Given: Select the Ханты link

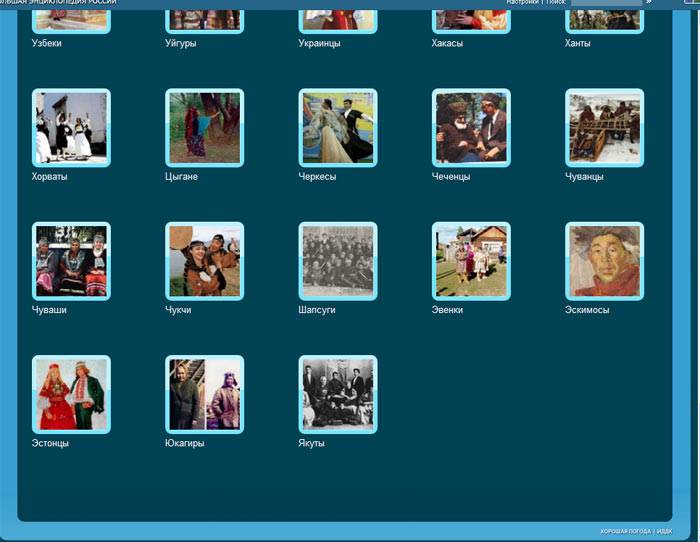Looking at the screenshot, I should 577,43.
